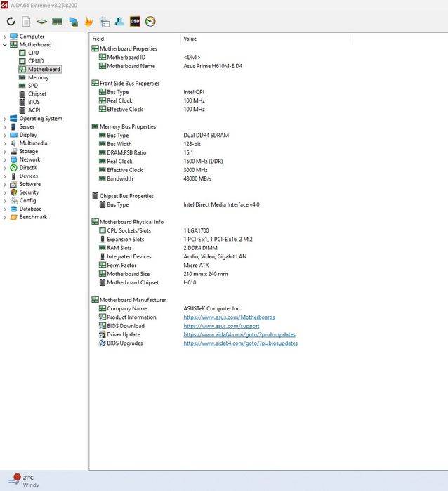Image resolution: width=448 pixels, height=491 pixels.
Task: Expand the Multimedia tree node
Action: pos(4,143)
